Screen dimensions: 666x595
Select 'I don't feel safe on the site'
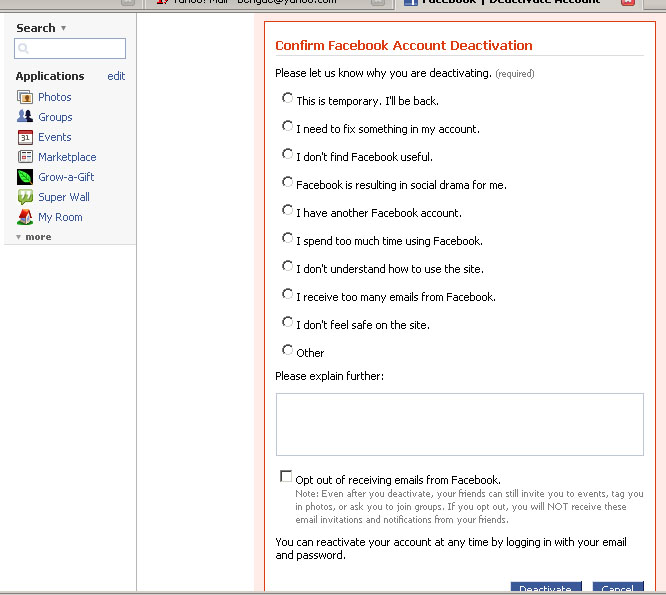(x=288, y=322)
